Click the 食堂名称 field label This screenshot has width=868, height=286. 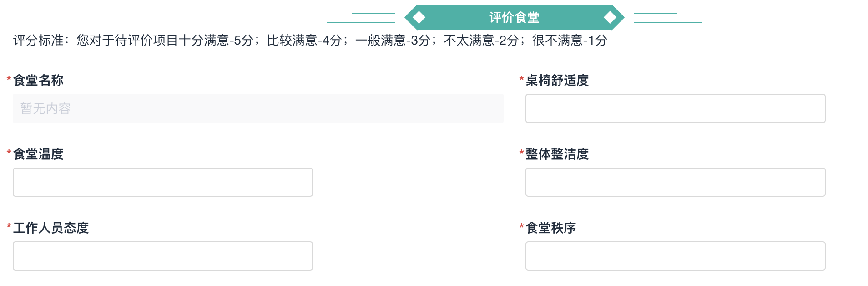[38, 80]
